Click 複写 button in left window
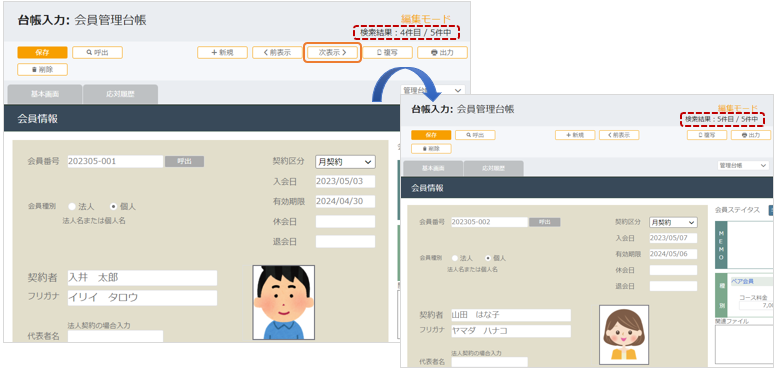Image resolution: width=776 pixels, height=369 pixels. pos(388,52)
